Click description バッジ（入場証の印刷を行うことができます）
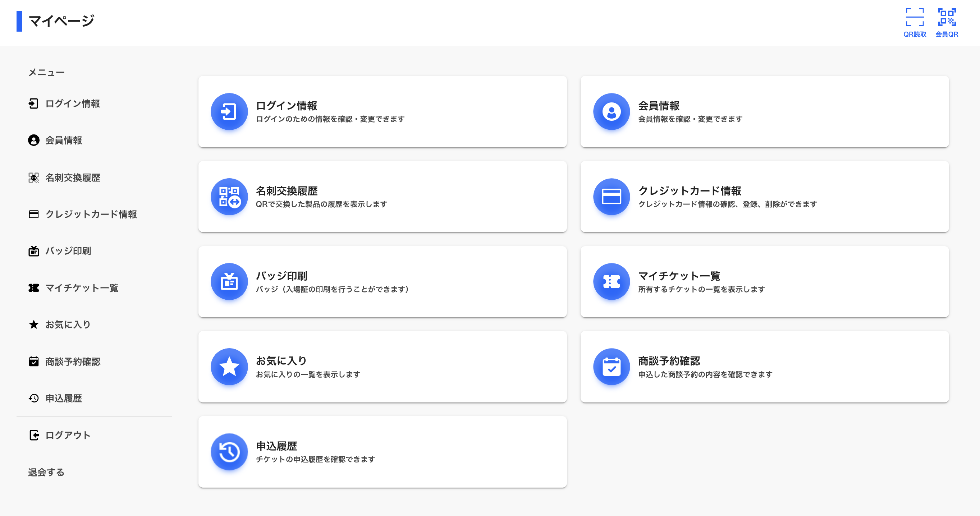Viewport: 980px width, 516px height. click(x=333, y=289)
